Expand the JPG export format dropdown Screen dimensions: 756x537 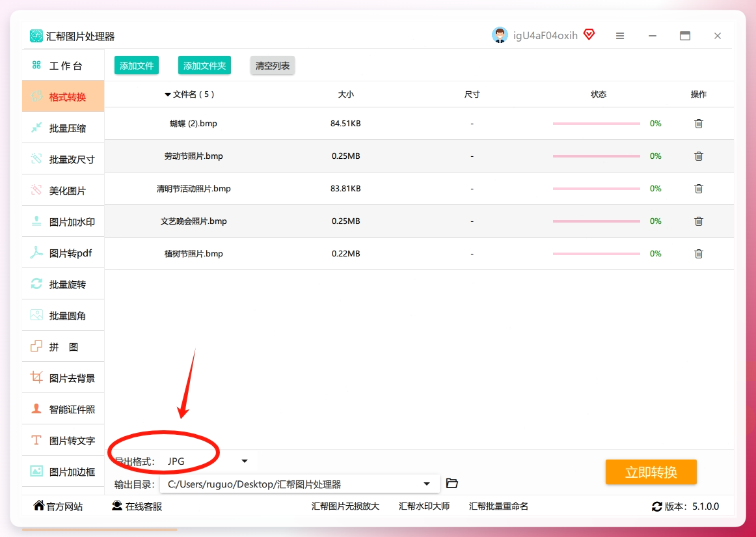click(245, 461)
